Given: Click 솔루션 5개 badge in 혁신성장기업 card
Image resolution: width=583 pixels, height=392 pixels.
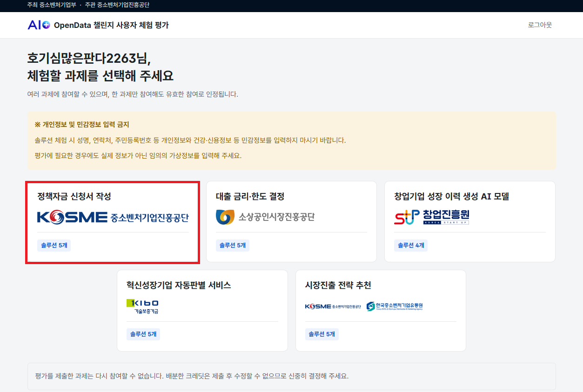Looking at the screenshot, I should [143, 334].
